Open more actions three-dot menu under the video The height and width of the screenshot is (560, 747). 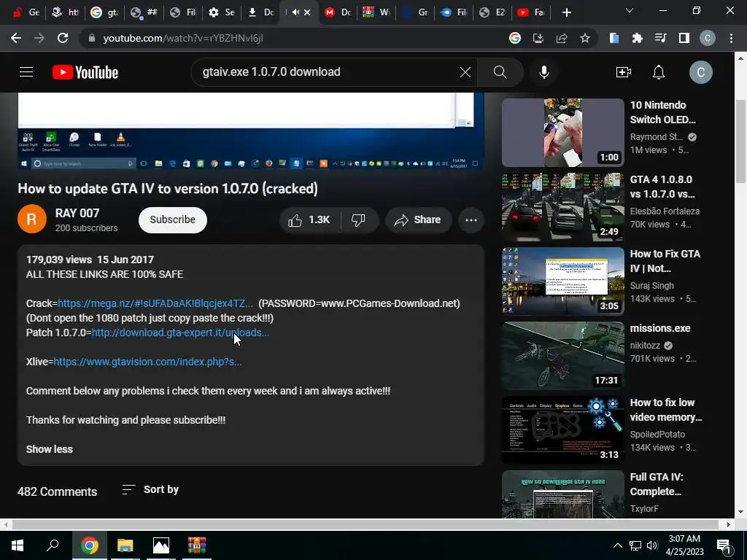coord(471,220)
